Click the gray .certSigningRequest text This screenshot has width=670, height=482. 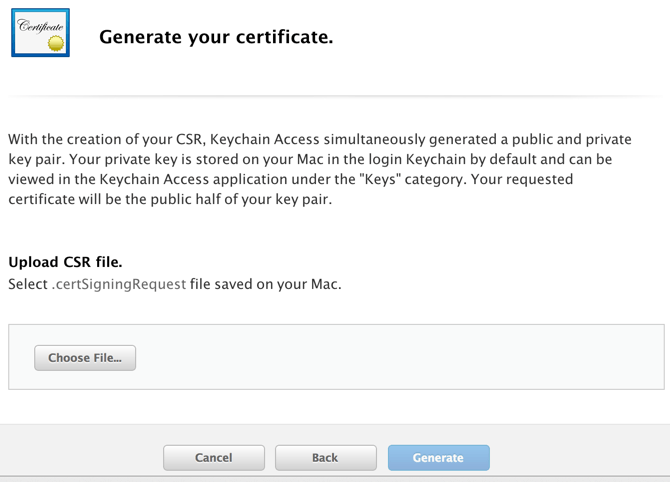click(119, 285)
